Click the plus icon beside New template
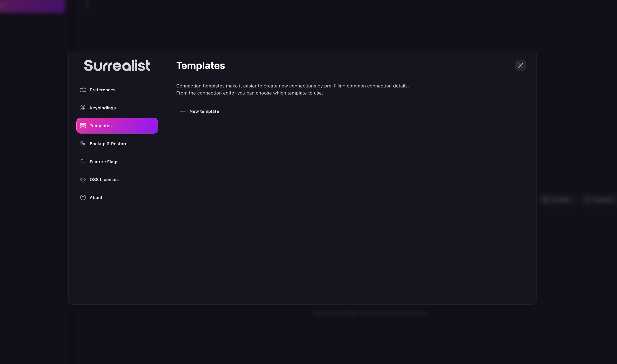617x364 pixels. 183,111
